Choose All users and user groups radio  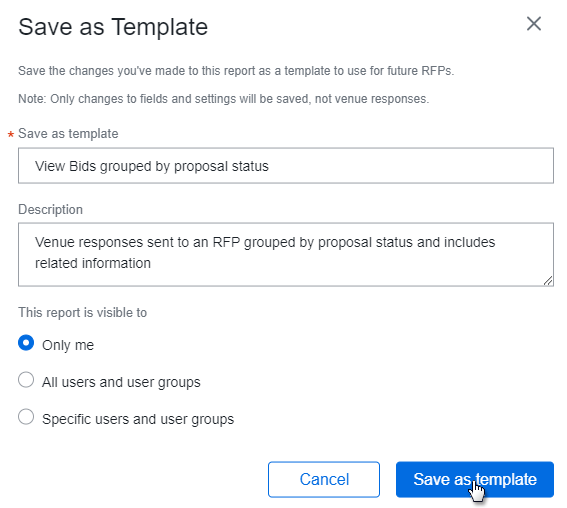tap(26, 380)
